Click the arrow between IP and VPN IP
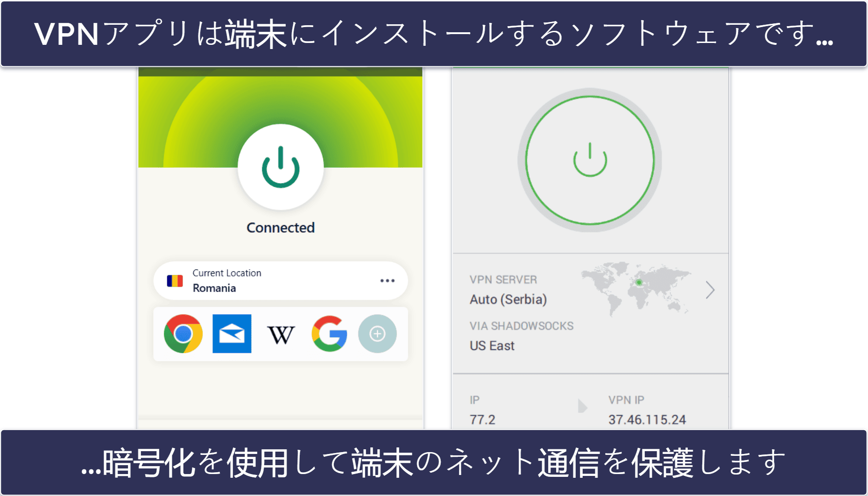 coord(582,406)
